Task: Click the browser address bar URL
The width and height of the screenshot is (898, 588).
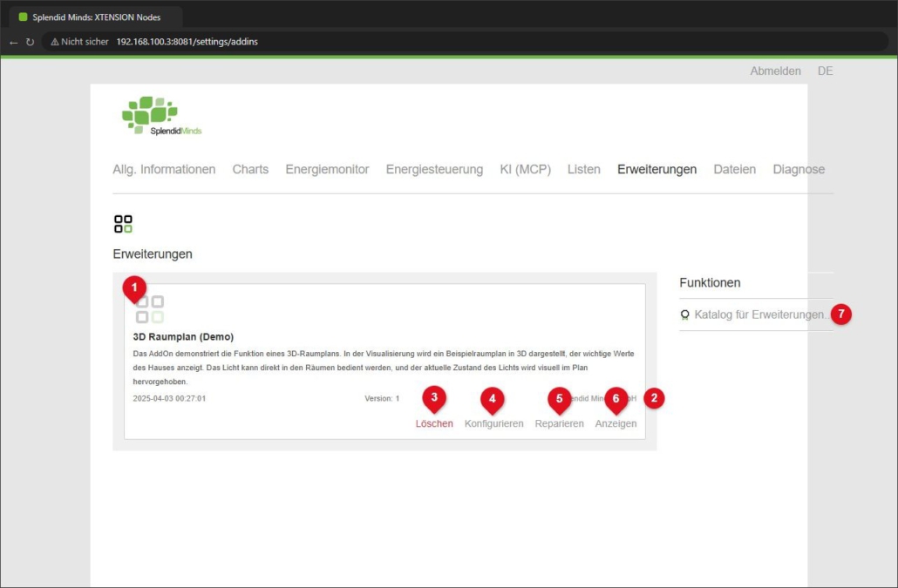Action: point(187,42)
